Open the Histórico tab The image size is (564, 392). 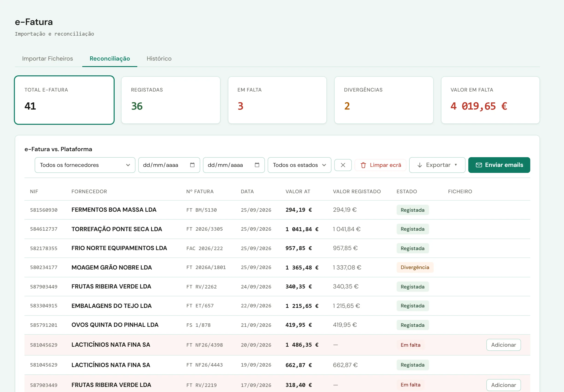pyautogui.click(x=159, y=58)
